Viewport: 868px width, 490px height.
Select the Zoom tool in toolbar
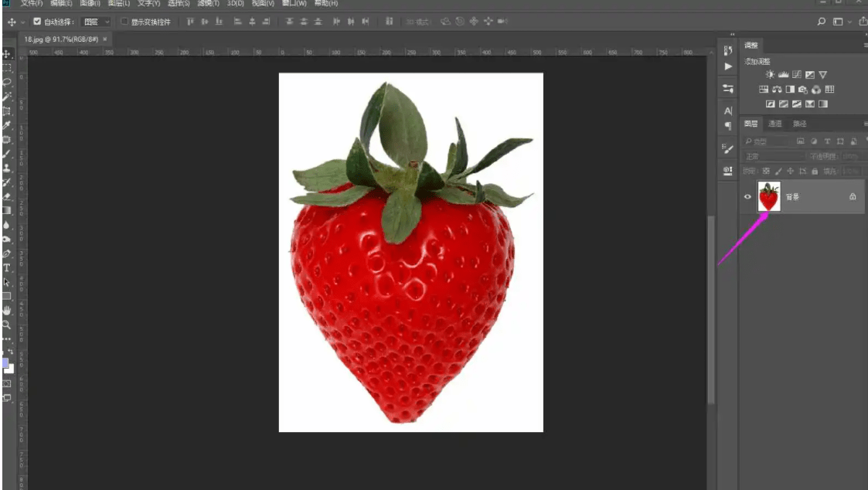(x=7, y=325)
